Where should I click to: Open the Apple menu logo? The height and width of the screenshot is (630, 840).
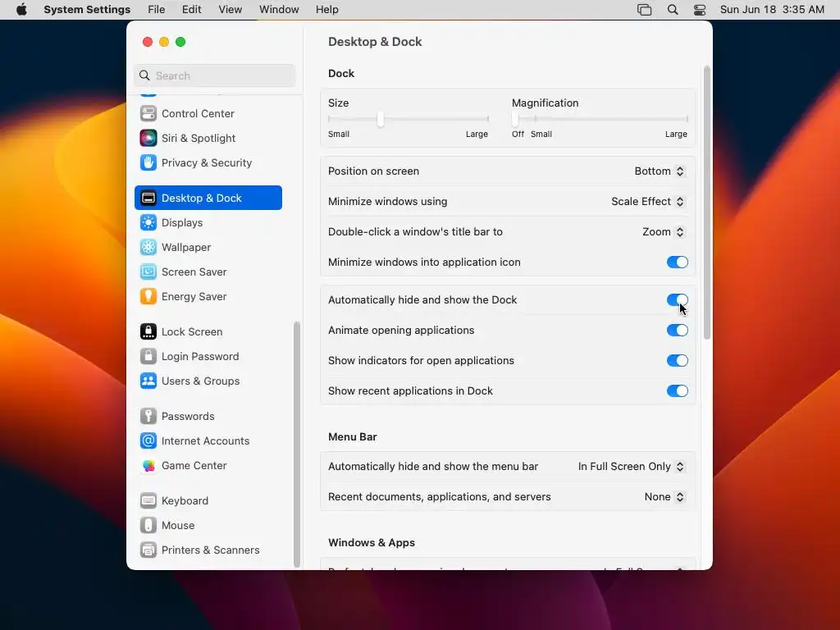[21, 10]
